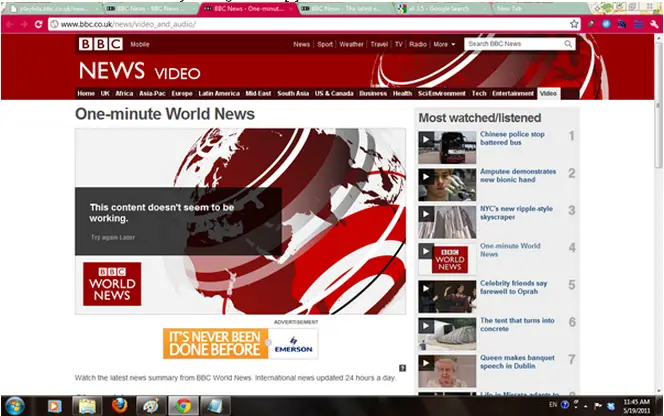The width and height of the screenshot is (664, 416).
Task: Open the Windows Start orb
Action: (14, 406)
